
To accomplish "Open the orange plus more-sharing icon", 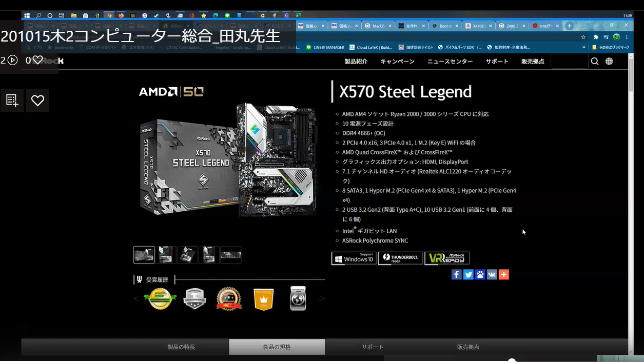I will point(503,274).
